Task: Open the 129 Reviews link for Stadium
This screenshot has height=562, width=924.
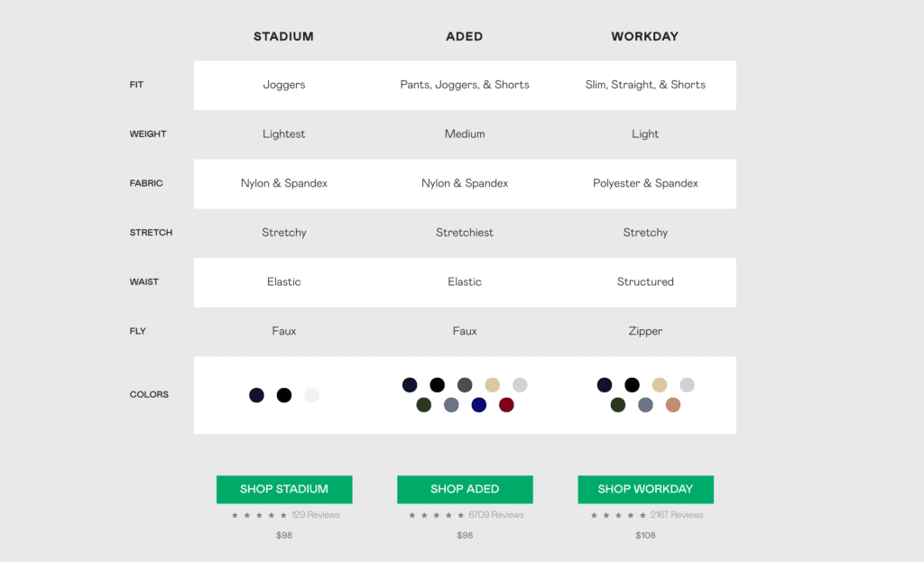Action: coord(315,515)
